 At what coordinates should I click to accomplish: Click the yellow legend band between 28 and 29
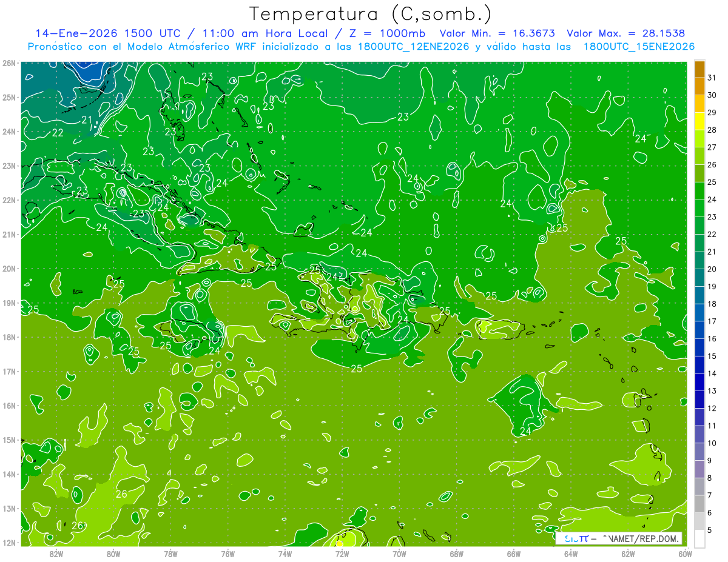coord(699,121)
